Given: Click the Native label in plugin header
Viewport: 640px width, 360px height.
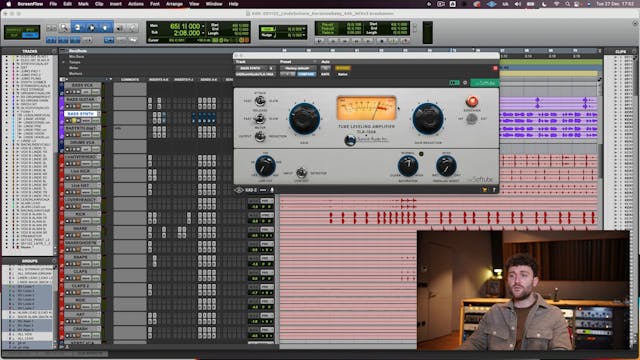Looking at the screenshot, I should (343, 74).
